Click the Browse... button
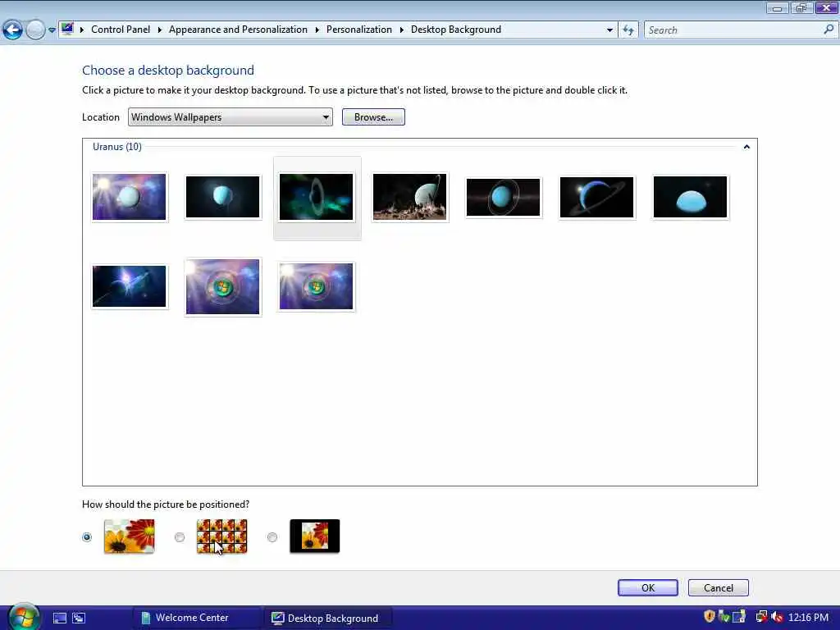 373,116
